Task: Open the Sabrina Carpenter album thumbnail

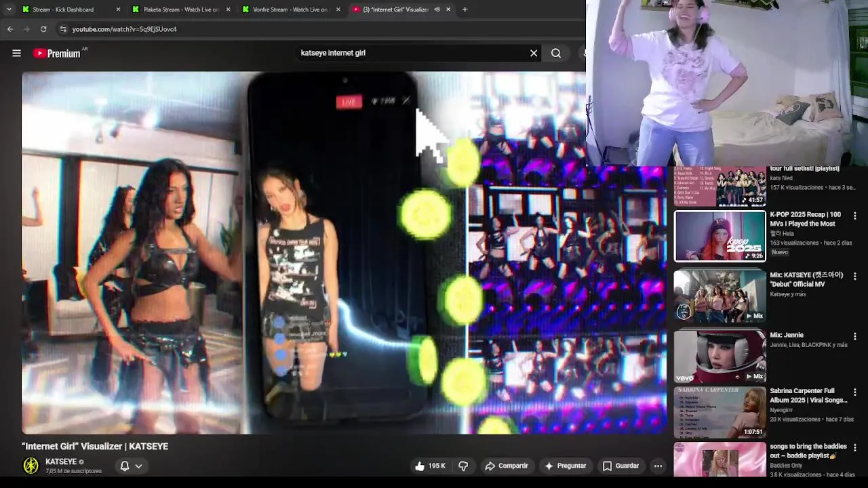Action: point(719,412)
